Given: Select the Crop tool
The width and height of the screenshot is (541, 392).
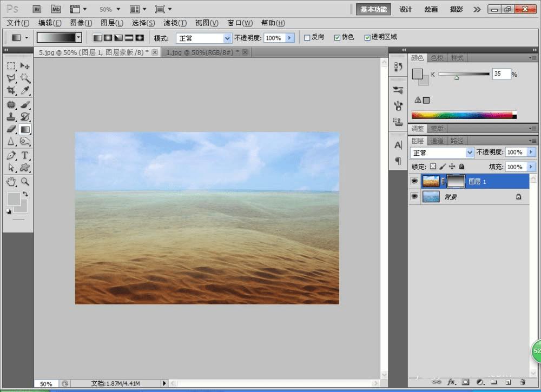Looking at the screenshot, I should pos(11,90).
